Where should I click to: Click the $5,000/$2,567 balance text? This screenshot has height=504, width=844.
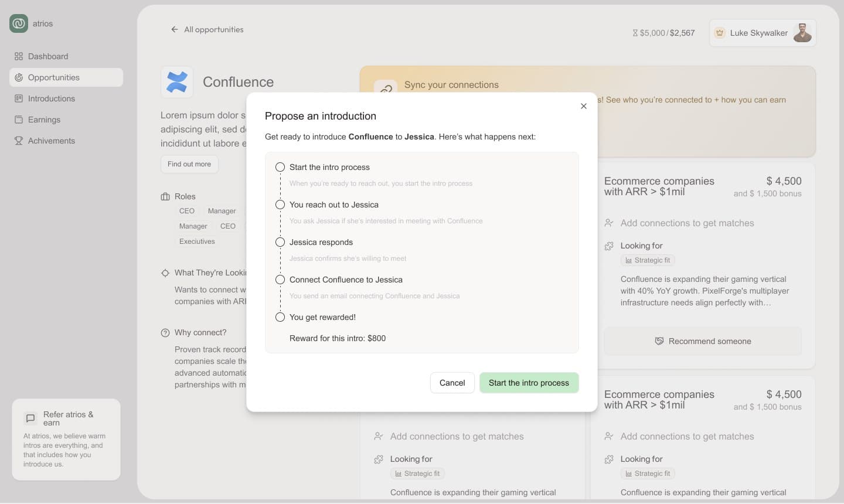point(667,33)
